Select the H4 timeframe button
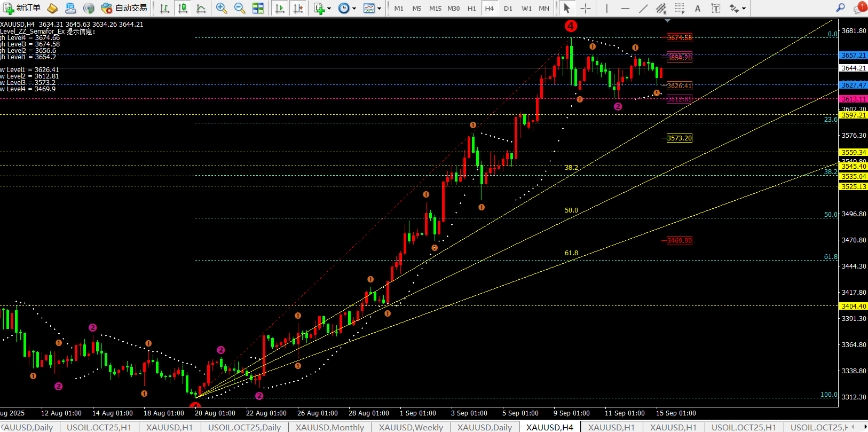Image resolution: width=868 pixels, height=432 pixels. [x=490, y=9]
